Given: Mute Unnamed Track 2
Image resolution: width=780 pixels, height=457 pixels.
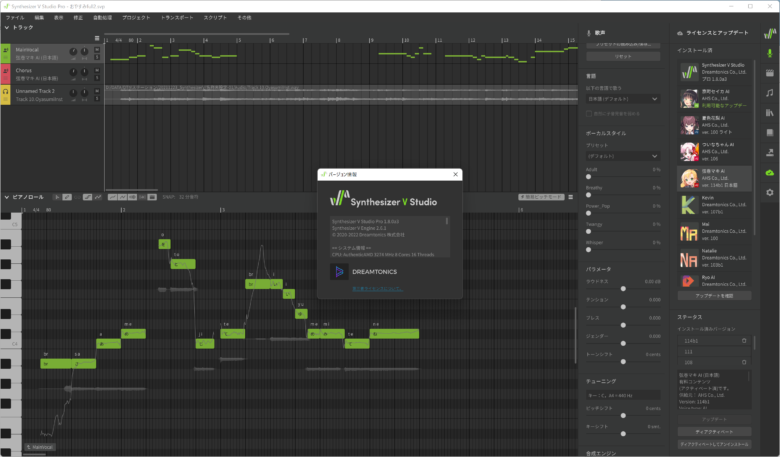Looking at the screenshot, I should pyautogui.click(x=97, y=91).
